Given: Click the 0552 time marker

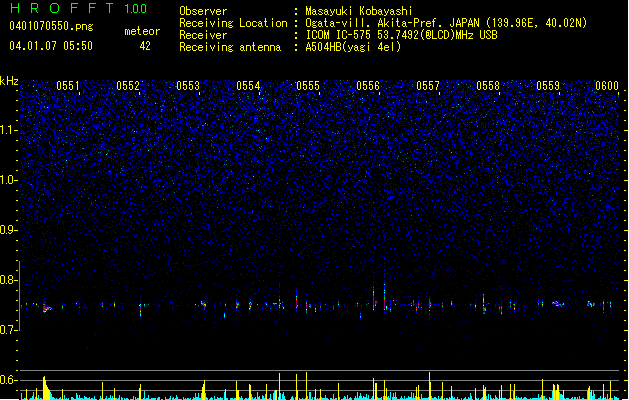Looking at the screenshot, I should coord(128,86).
